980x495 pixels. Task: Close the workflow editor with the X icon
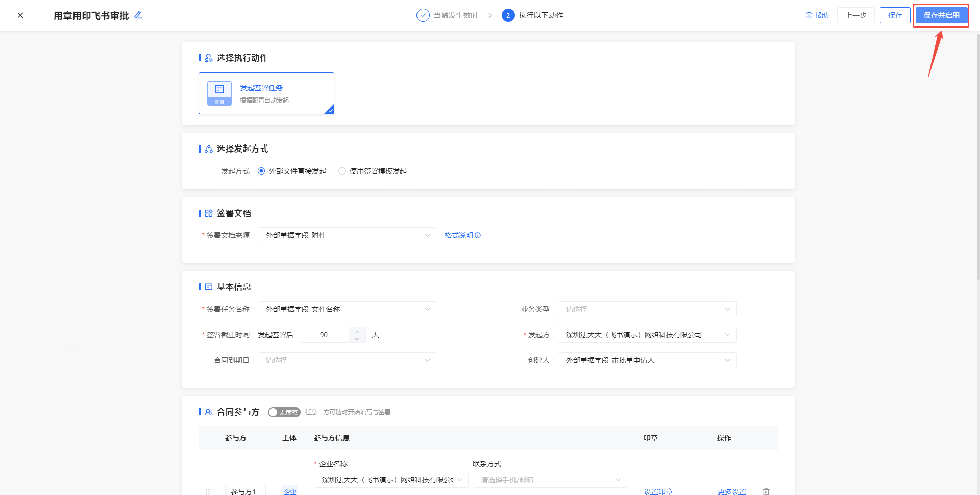point(20,15)
